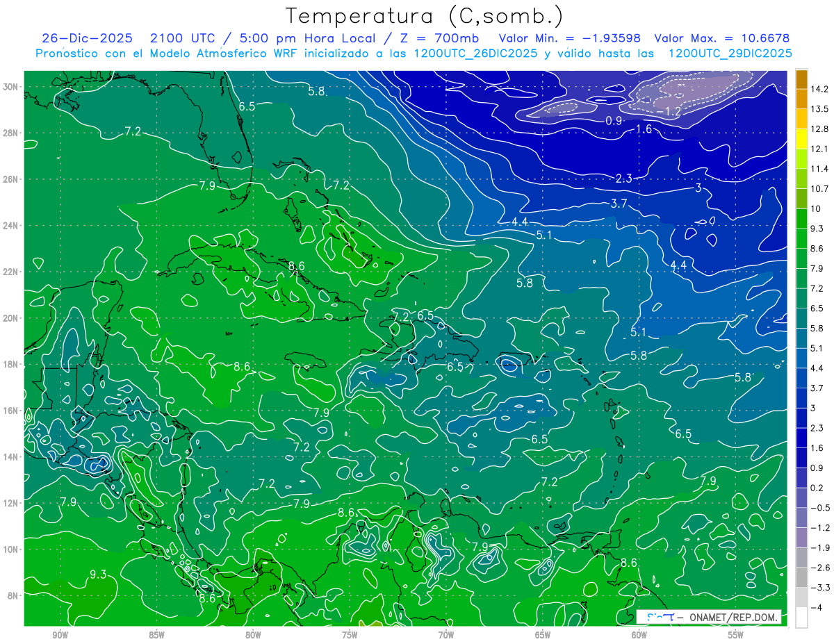Pick the white swatch below -4 in legend
The width and height of the screenshot is (834, 644).
pos(801,618)
